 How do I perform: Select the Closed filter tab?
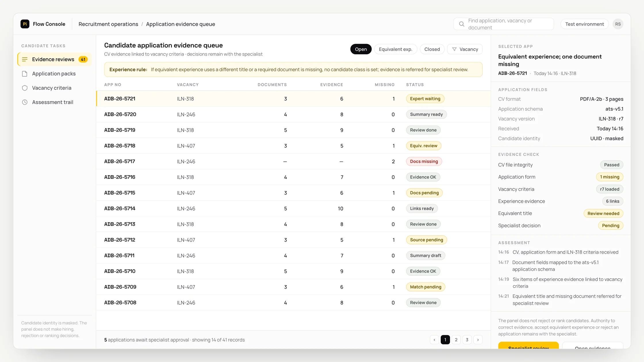(432, 49)
